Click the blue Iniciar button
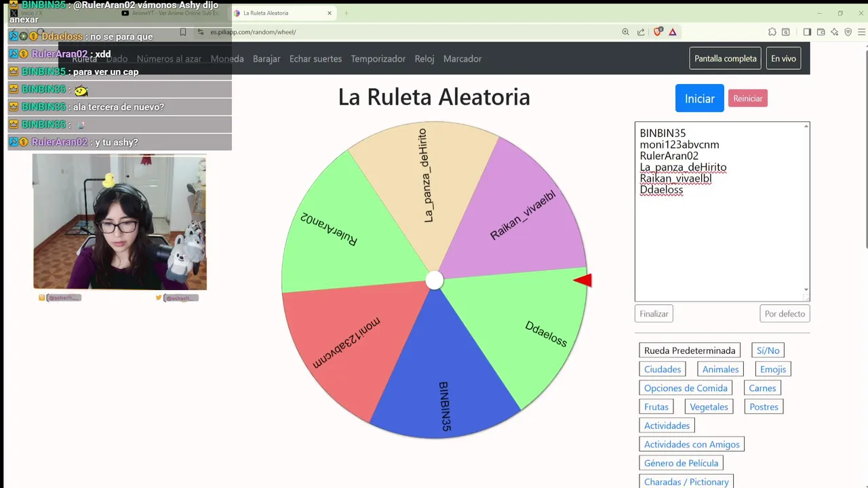Image resolution: width=868 pixels, height=488 pixels. tap(699, 98)
